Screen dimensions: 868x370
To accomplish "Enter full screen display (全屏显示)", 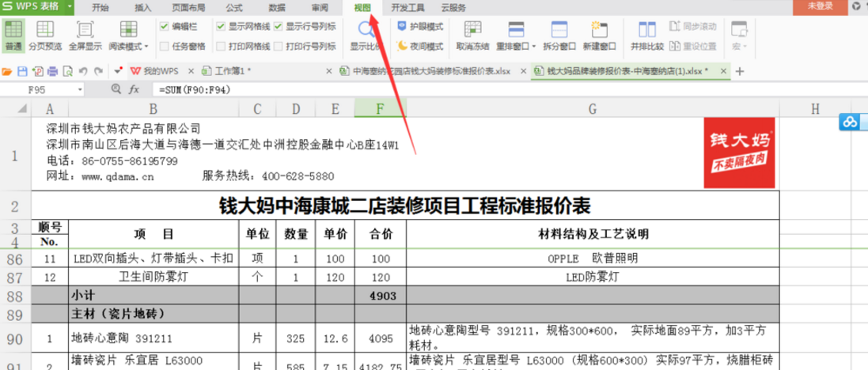I will [x=85, y=36].
